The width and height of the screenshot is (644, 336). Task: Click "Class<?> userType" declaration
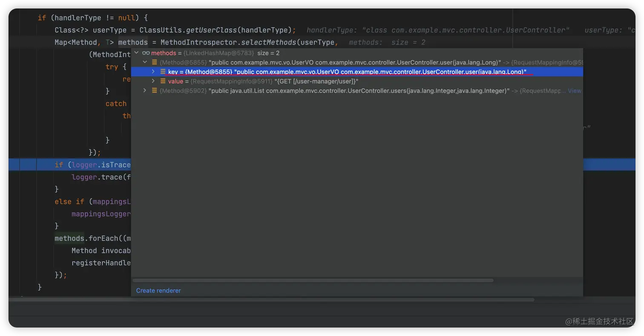(90, 30)
